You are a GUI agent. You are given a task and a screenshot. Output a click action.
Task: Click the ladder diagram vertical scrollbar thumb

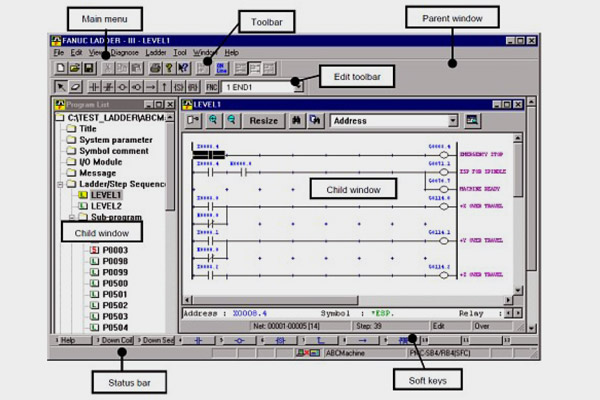click(517, 170)
